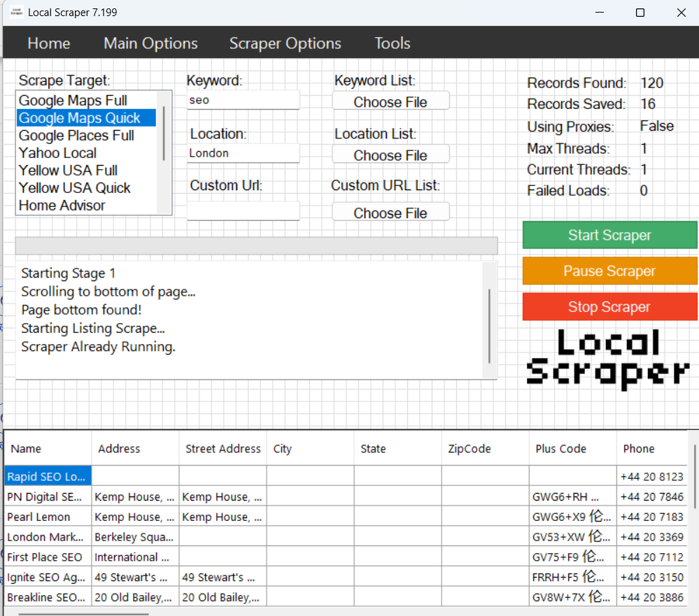Screen dimensions: 699x616
Task: Select Home Advisor scrape target
Action: [x=87, y=206]
